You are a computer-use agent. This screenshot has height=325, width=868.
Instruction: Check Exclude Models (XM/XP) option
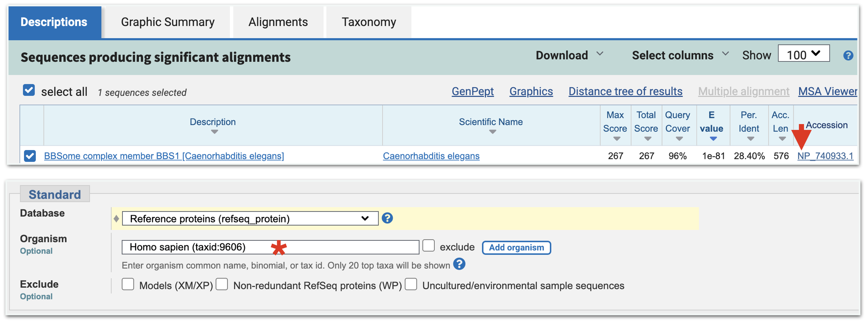point(128,284)
